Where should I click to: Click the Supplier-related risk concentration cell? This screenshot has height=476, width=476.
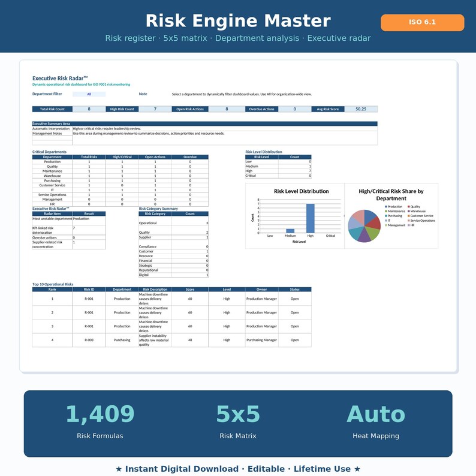pyautogui.click(x=52, y=245)
